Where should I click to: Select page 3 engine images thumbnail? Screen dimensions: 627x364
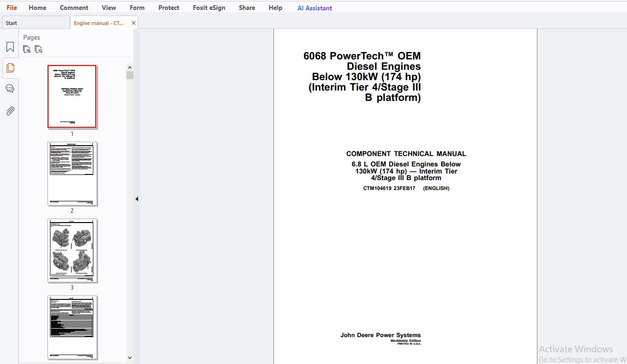click(x=72, y=250)
